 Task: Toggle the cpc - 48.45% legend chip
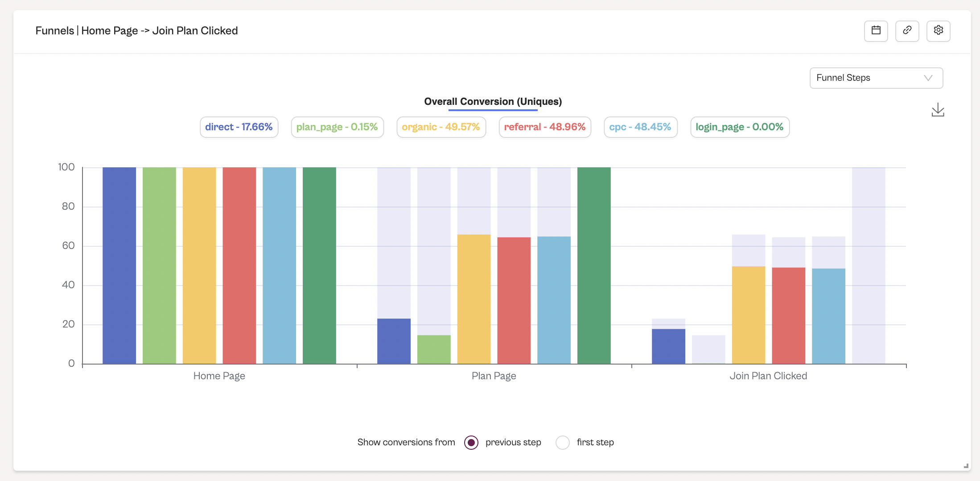click(640, 127)
